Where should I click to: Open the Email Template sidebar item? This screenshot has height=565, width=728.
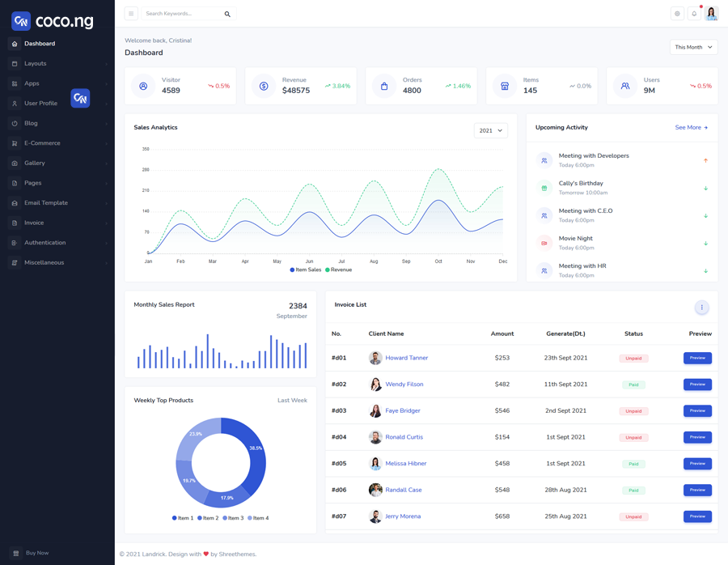point(46,203)
